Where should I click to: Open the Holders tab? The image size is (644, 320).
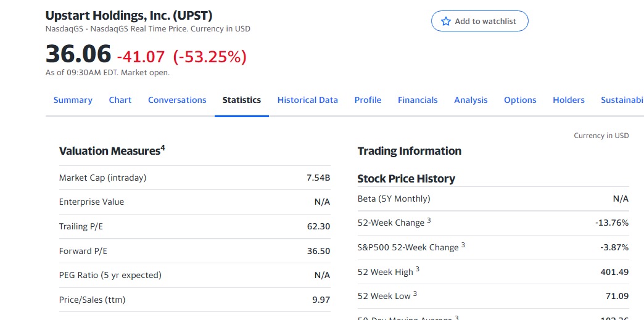(x=568, y=100)
